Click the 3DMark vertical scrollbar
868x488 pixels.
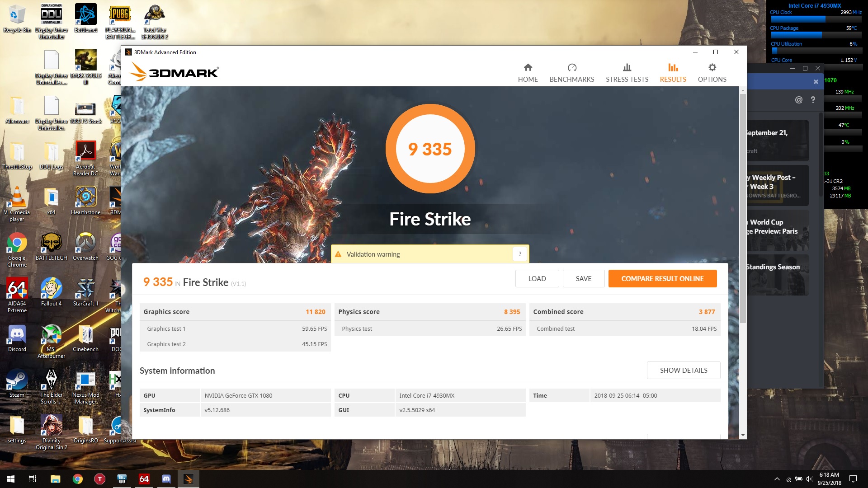point(743,208)
